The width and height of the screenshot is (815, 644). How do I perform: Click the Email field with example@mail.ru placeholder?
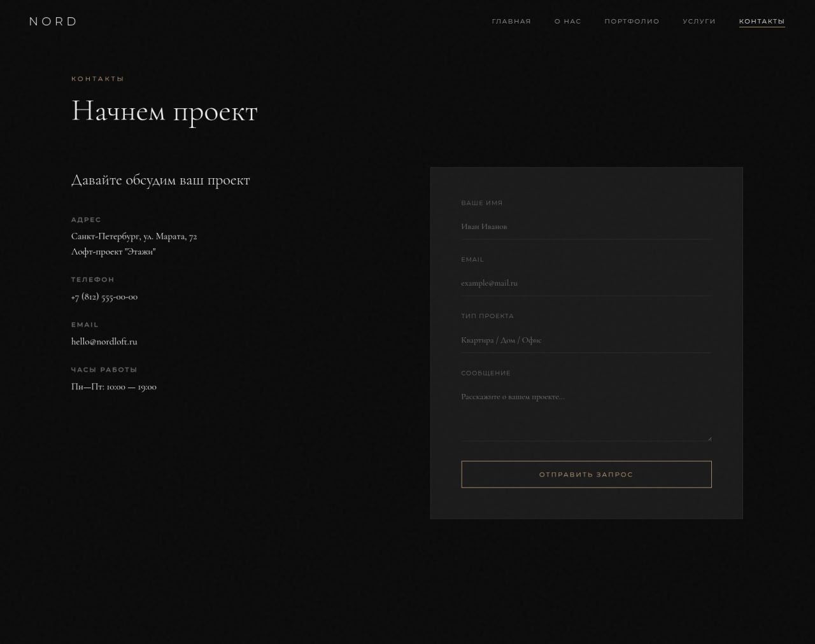point(586,283)
